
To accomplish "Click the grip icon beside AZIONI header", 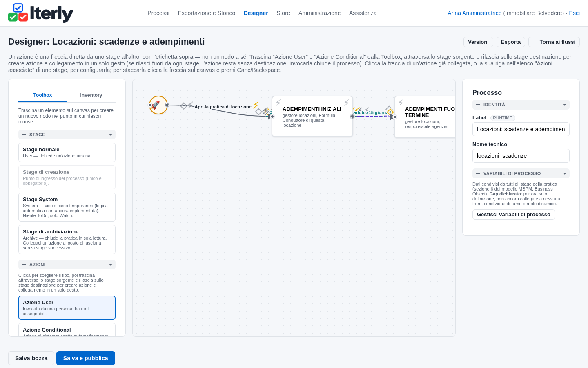I will tap(24, 265).
